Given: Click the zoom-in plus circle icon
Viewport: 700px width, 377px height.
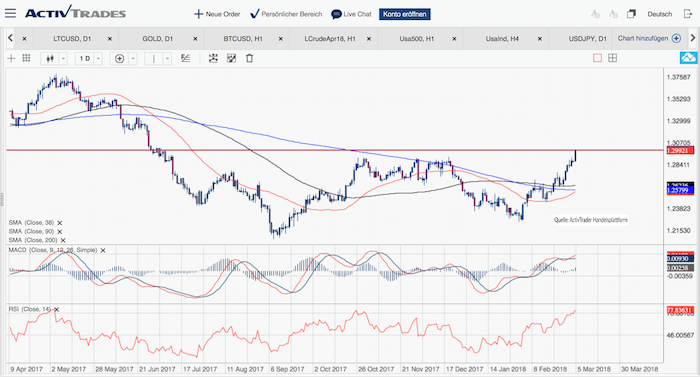Looking at the screenshot, I should [x=119, y=59].
